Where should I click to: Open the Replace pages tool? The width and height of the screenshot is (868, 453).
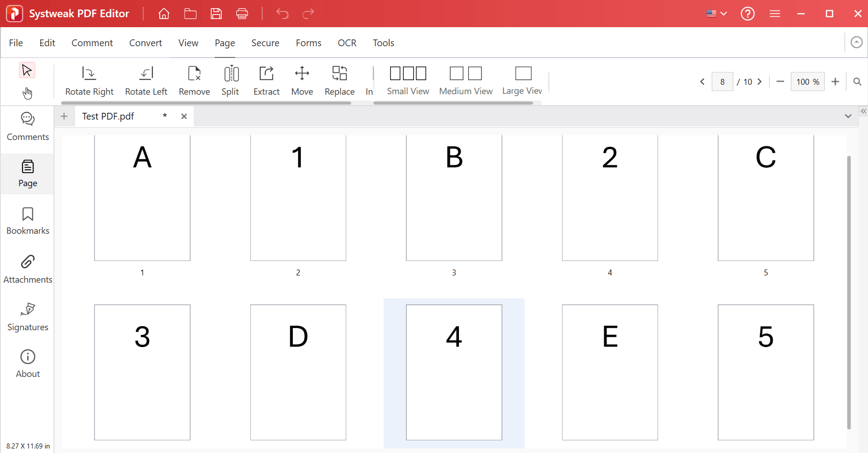point(339,81)
